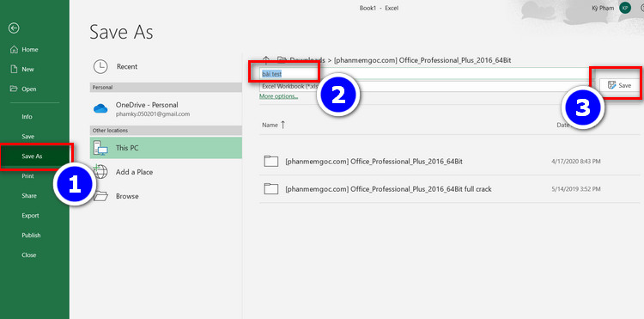Click the Save button next to filename
The height and width of the screenshot is (319, 644).
click(x=619, y=85)
